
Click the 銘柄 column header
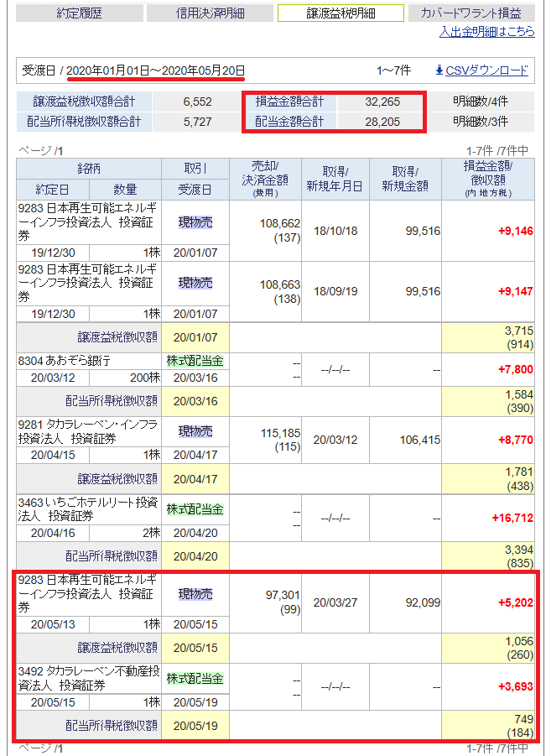pos(89,169)
